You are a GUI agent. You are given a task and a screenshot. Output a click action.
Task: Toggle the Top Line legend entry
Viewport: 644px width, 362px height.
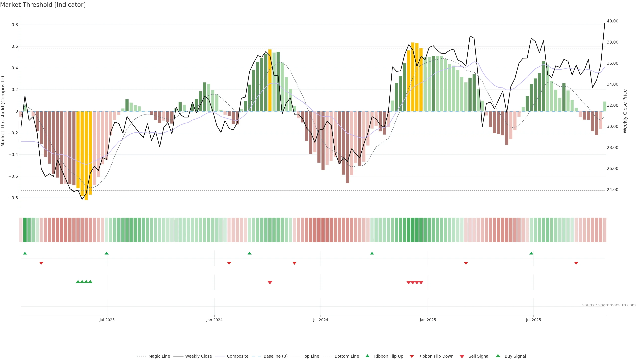pos(311,356)
